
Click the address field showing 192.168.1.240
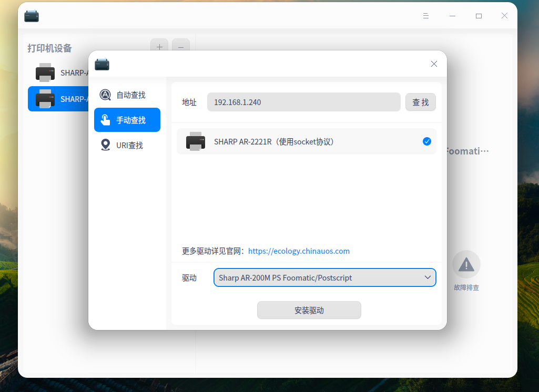[x=303, y=102]
